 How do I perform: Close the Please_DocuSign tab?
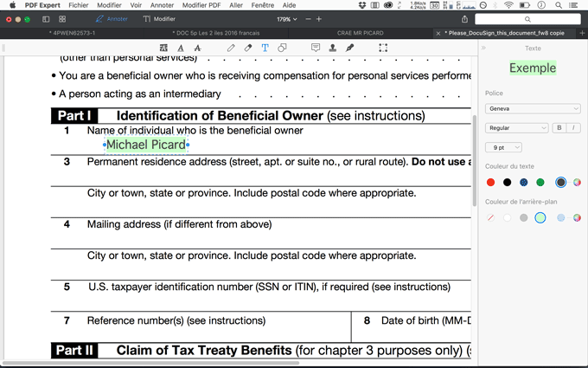click(438, 33)
